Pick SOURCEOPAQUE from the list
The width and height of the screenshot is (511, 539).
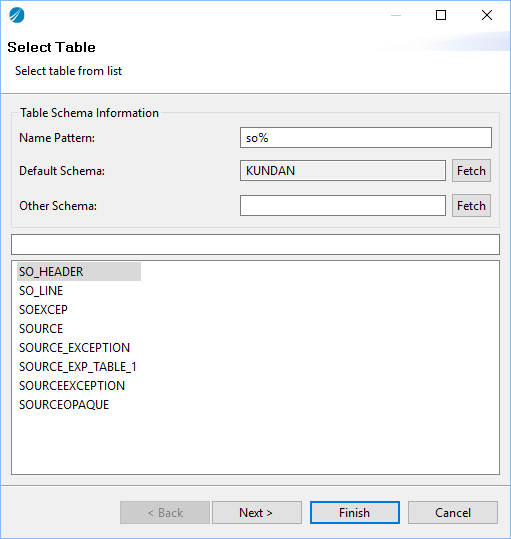click(64, 405)
